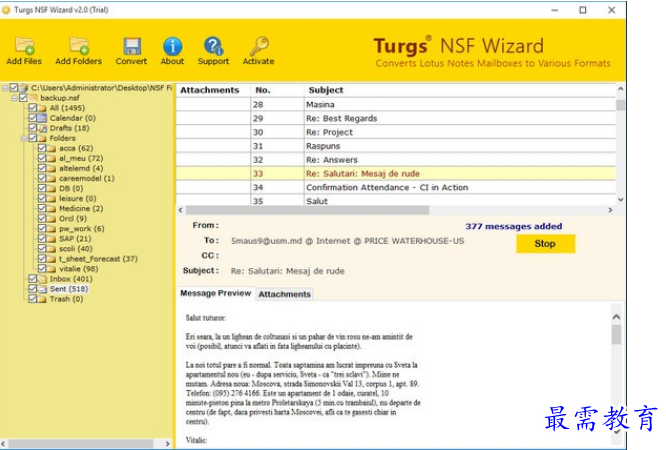Toggle the al_meu (72) checkbox
The image size is (666, 450).
pyautogui.click(x=42, y=158)
